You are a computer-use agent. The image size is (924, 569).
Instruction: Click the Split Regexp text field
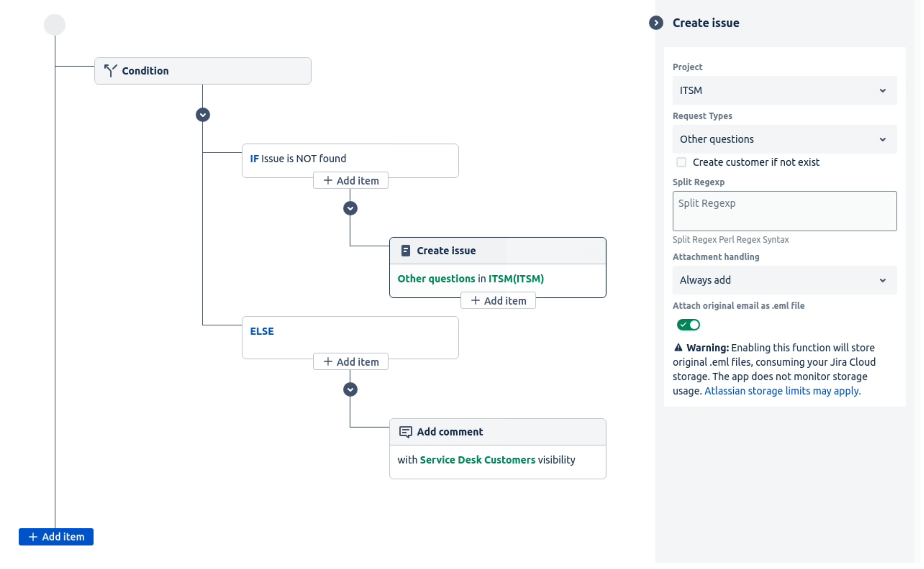784,211
